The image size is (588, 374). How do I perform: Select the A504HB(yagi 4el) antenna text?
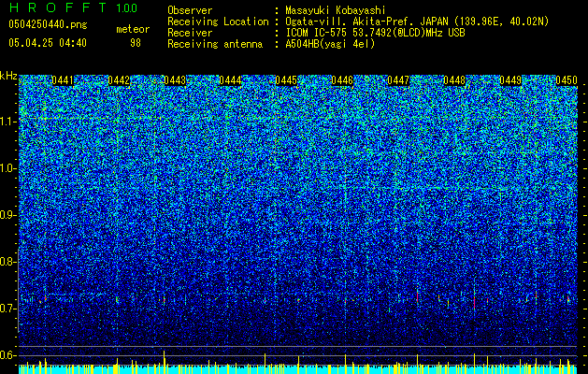330,44
